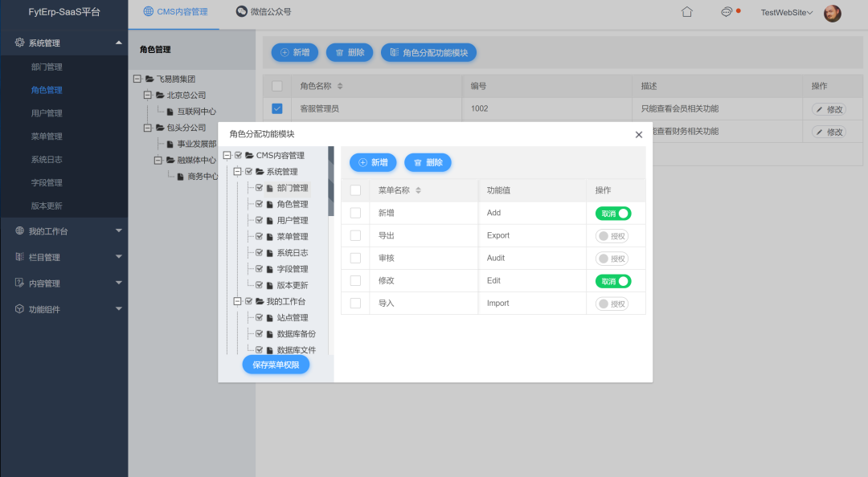
Task: Check the select-all checkbox in the dialog table
Action: 354,190
